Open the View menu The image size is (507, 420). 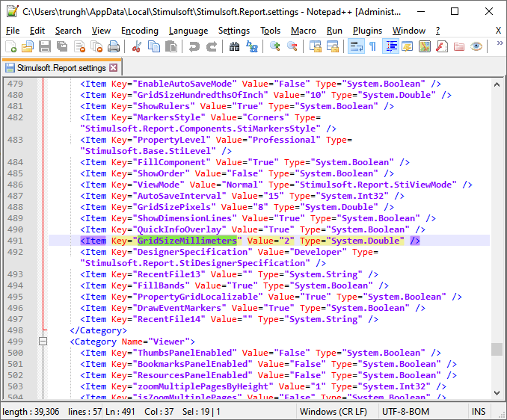coord(101,31)
